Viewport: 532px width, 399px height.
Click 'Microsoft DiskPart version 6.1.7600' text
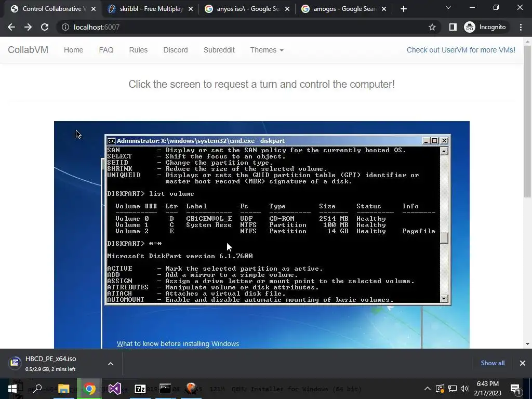coord(180,256)
